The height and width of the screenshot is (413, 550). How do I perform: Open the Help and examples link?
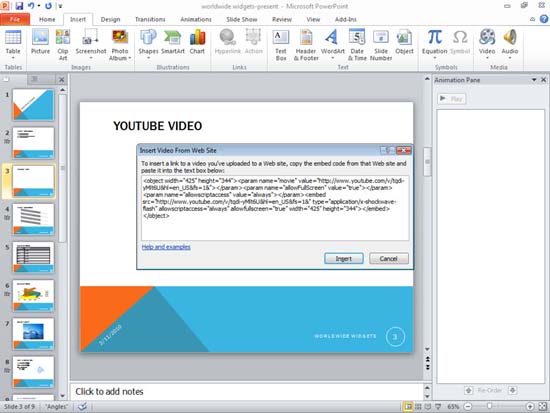pos(166,247)
